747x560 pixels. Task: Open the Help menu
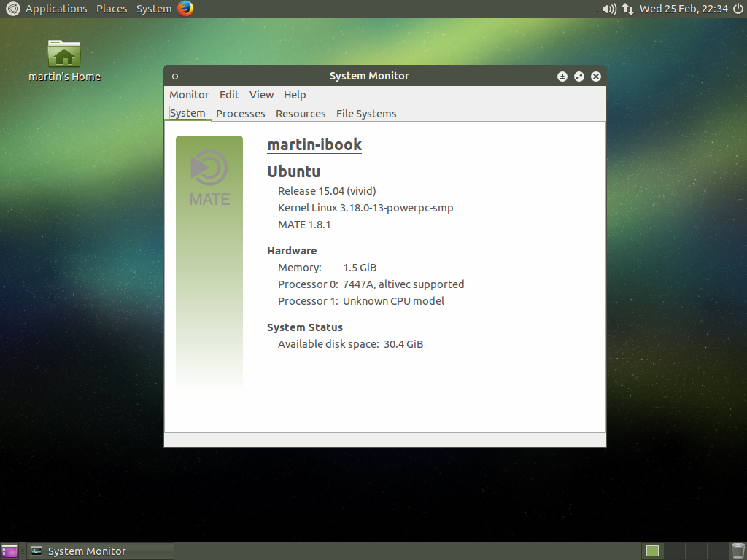295,95
